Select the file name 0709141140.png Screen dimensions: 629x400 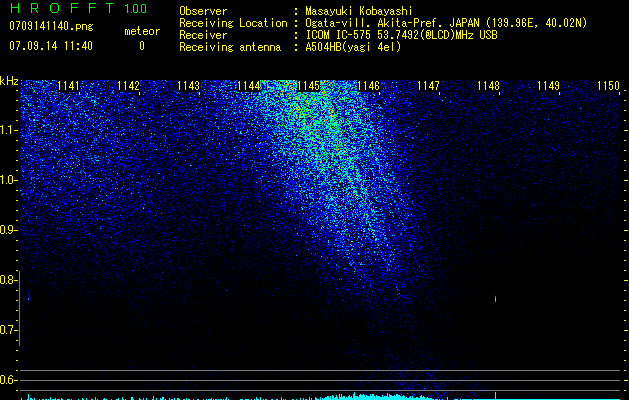(x=51, y=27)
